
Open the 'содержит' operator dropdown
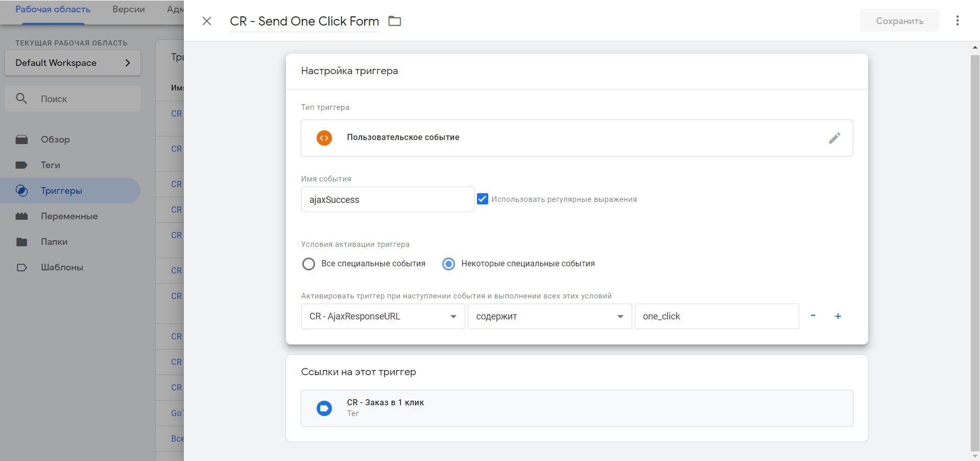click(549, 316)
